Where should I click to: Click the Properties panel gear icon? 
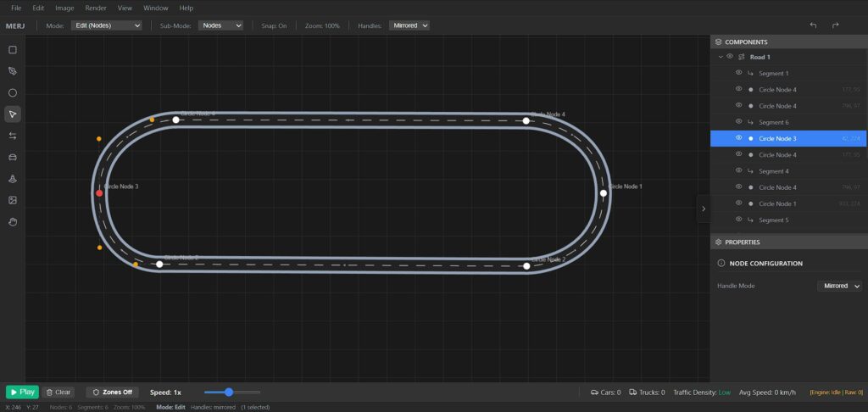pos(719,242)
